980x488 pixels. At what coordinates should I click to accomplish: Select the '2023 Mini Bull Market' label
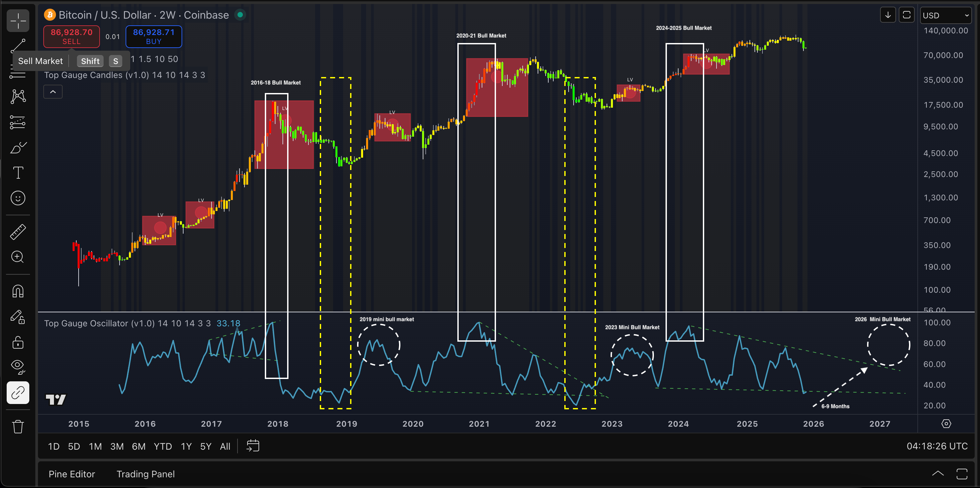632,327
